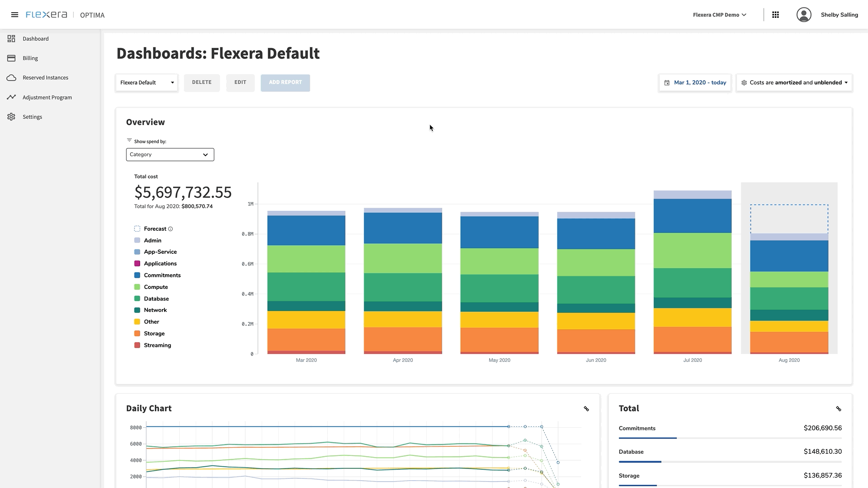Image resolution: width=868 pixels, height=488 pixels.
Task: Click the user profile avatar icon
Action: pos(804,15)
